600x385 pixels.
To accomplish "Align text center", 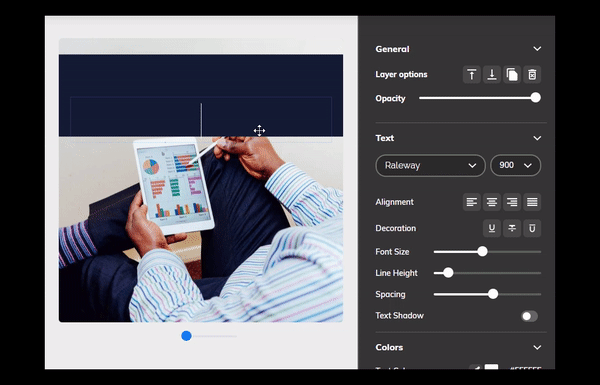I will (492, 202).
